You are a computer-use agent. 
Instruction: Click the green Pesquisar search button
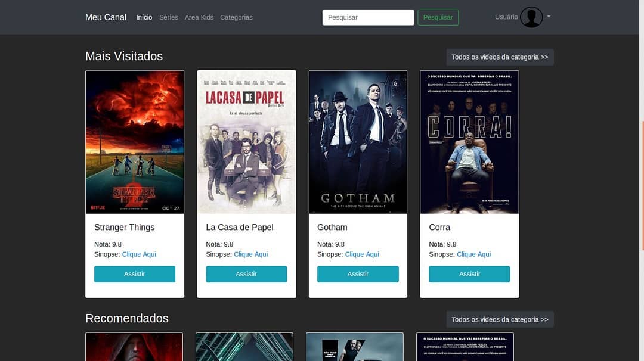coord(438,17)
